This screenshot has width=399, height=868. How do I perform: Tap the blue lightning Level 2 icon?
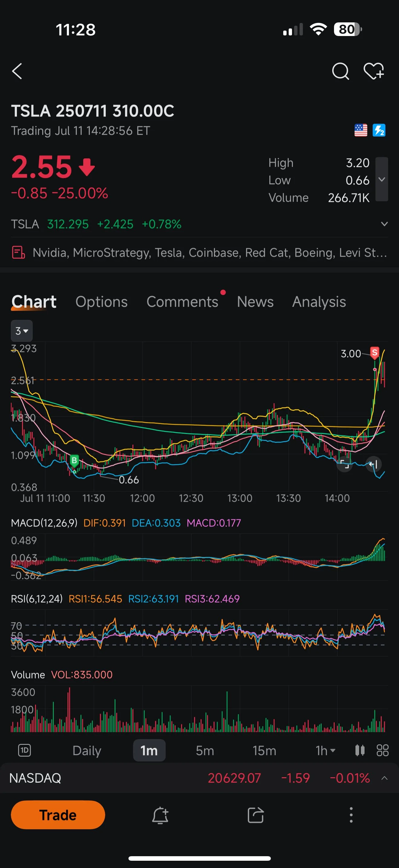(379, 130)
